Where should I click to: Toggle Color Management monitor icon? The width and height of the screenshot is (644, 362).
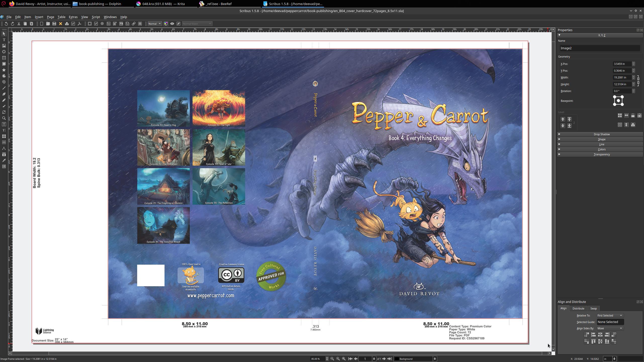(166, 24)
